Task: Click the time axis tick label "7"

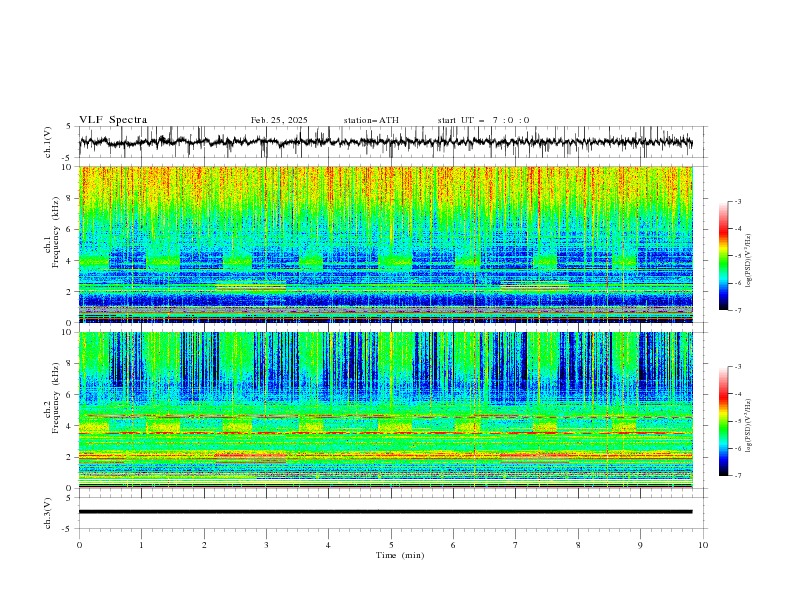Action: click(516, 545)
